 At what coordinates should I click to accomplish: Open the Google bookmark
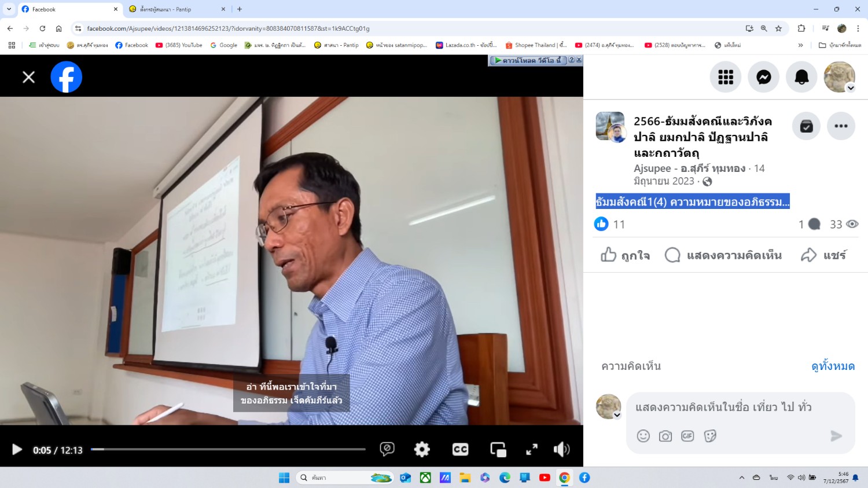pyautogui.click(x=223, y=45)
